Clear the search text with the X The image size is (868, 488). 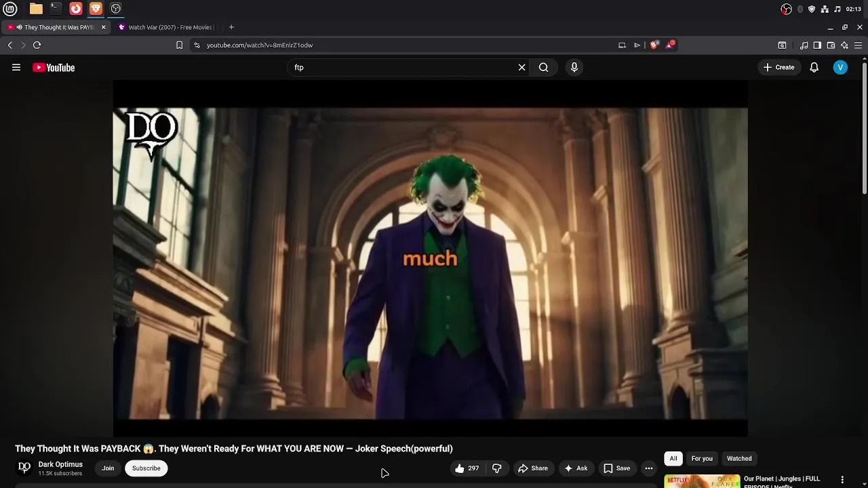click(x=521, y=67)
